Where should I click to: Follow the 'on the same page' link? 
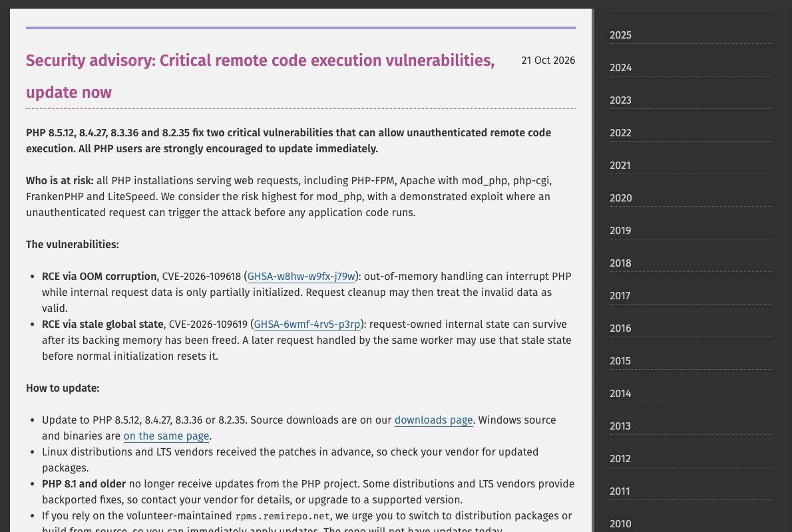click(x=166, y=436)
